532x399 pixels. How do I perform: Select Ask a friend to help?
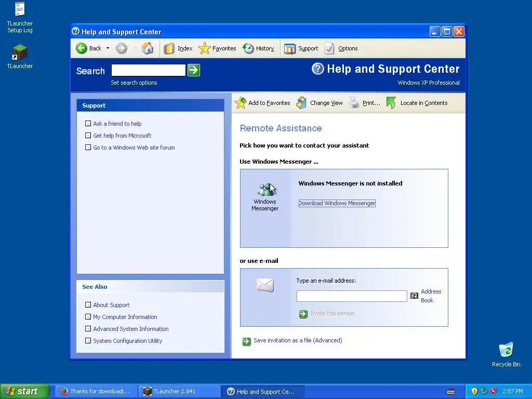(x=117, y=124)
